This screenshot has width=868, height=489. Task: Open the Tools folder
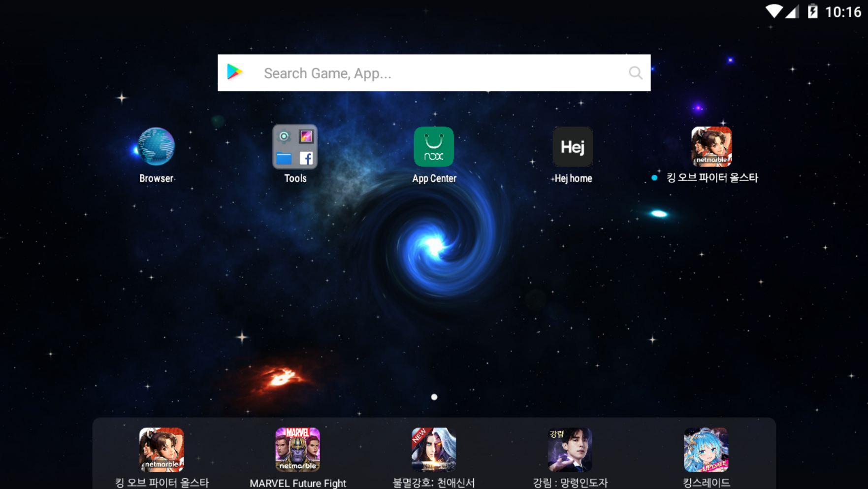point(295,147)
